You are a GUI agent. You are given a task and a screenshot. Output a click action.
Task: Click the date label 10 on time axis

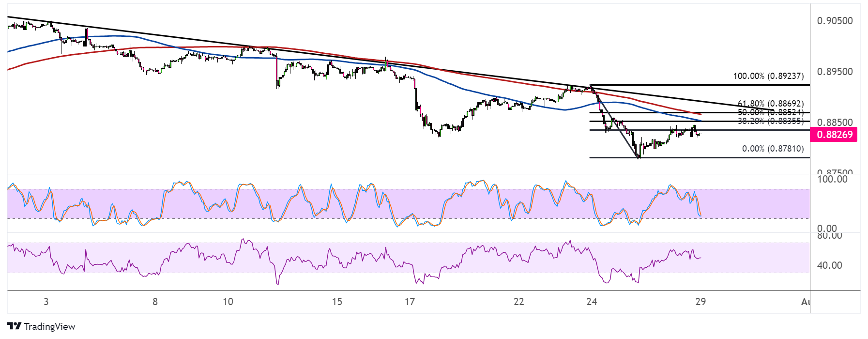tap(228, 302)
